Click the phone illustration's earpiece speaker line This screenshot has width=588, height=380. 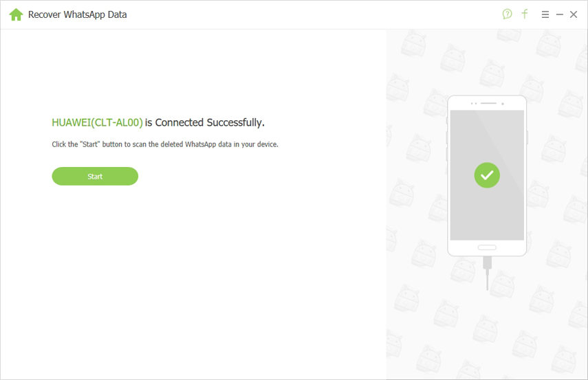click(x=489, y=103)
